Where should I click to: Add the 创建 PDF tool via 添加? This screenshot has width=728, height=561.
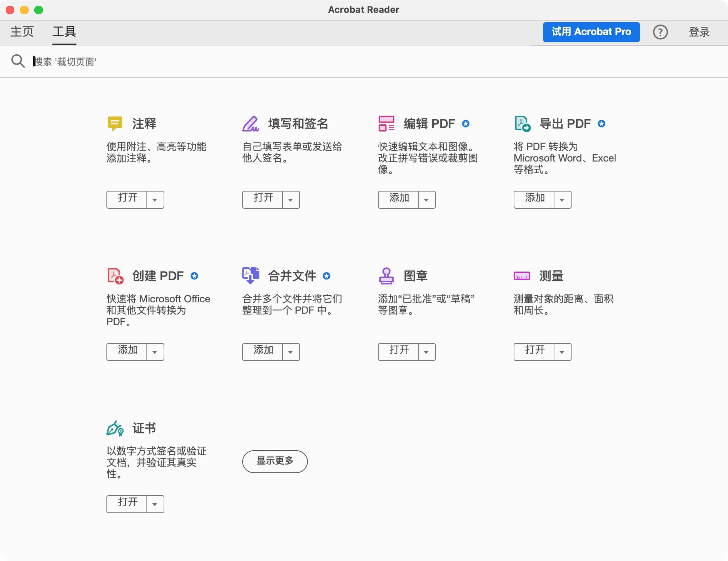click(x=127, y=352)
